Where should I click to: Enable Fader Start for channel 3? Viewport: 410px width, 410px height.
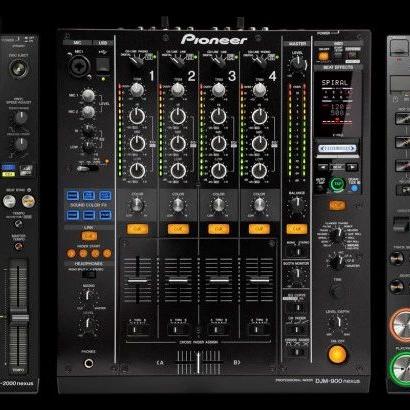95,254
